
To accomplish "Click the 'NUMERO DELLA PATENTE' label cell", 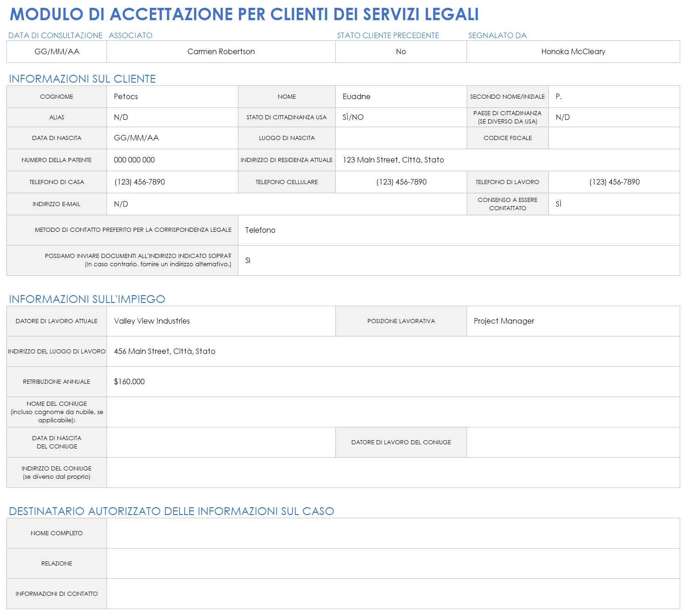I will [x=56, y=160].
